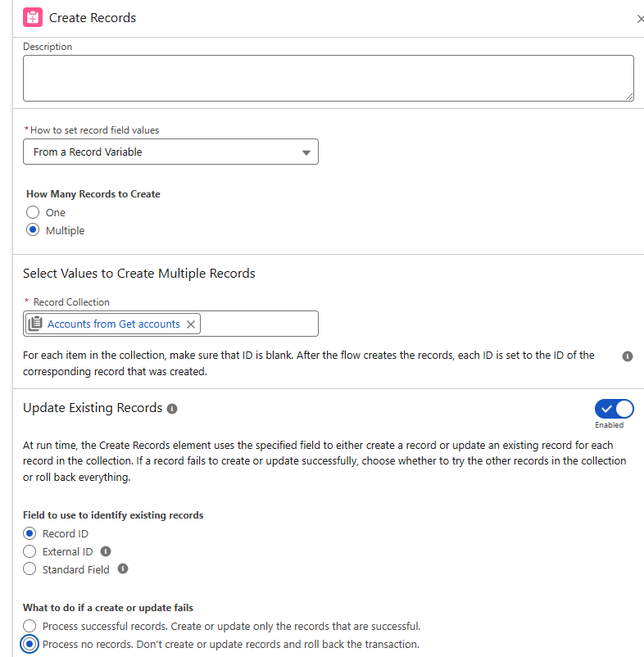Click the pink Create Records element icon
644x657 pixels.
(x=33, y=17)
